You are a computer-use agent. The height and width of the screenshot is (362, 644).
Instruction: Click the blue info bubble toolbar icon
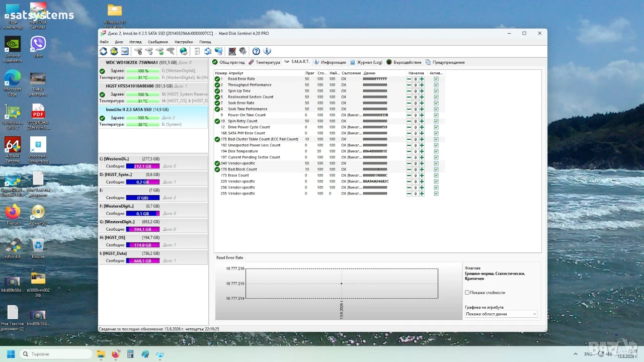point(267,51)
